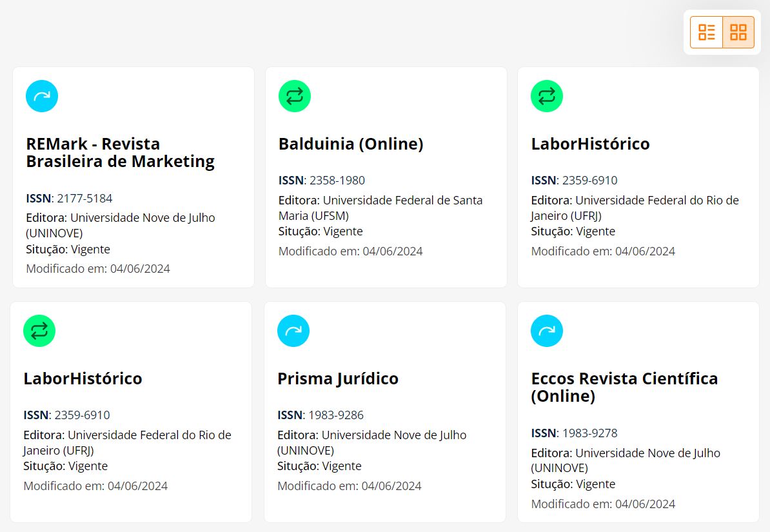Open Eccos Revista Científica (Online)
This screenshot has width=770, height=532.
pyautogui.click(x=624, y=387)
